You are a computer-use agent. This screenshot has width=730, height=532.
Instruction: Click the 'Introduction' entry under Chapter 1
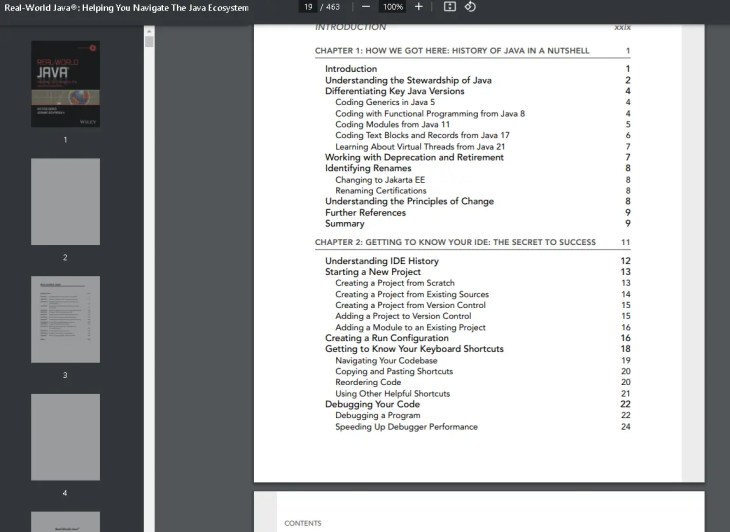click(351, 69)
